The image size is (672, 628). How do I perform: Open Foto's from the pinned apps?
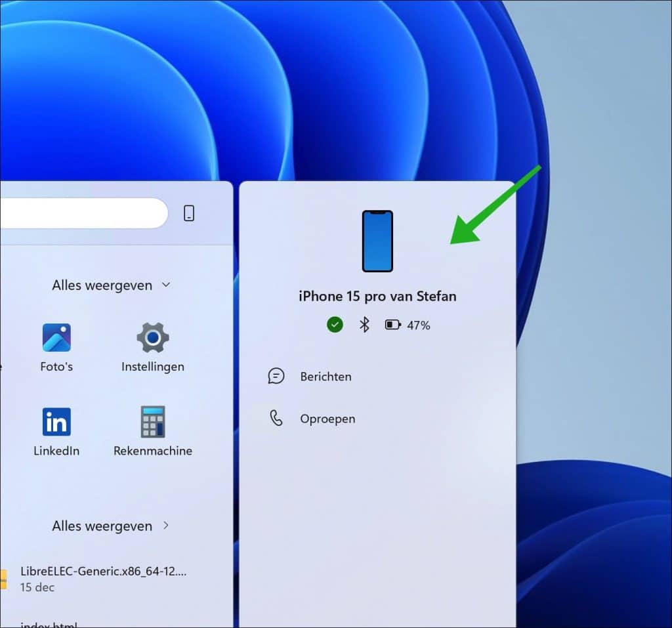tap(56, 342)
